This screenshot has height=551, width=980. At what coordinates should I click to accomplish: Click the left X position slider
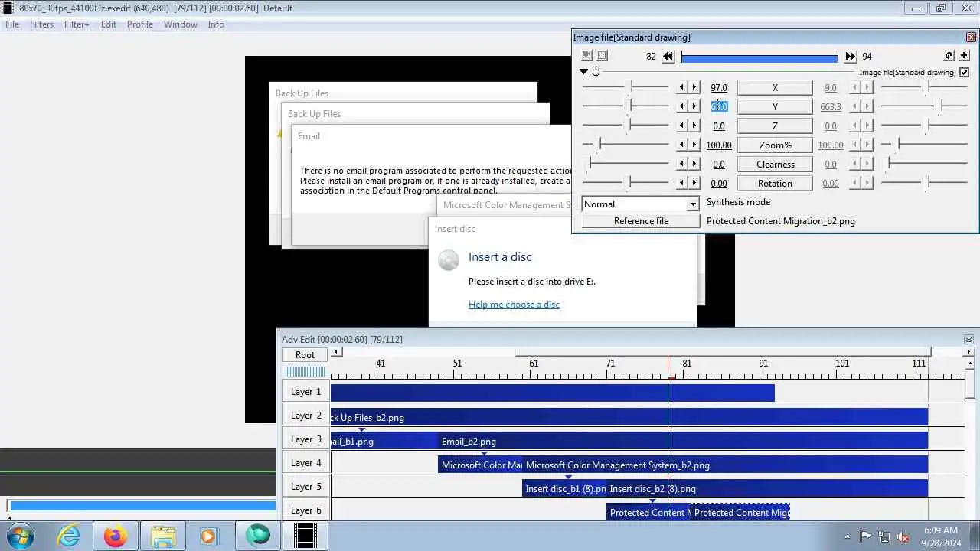[x=626, y=87]
